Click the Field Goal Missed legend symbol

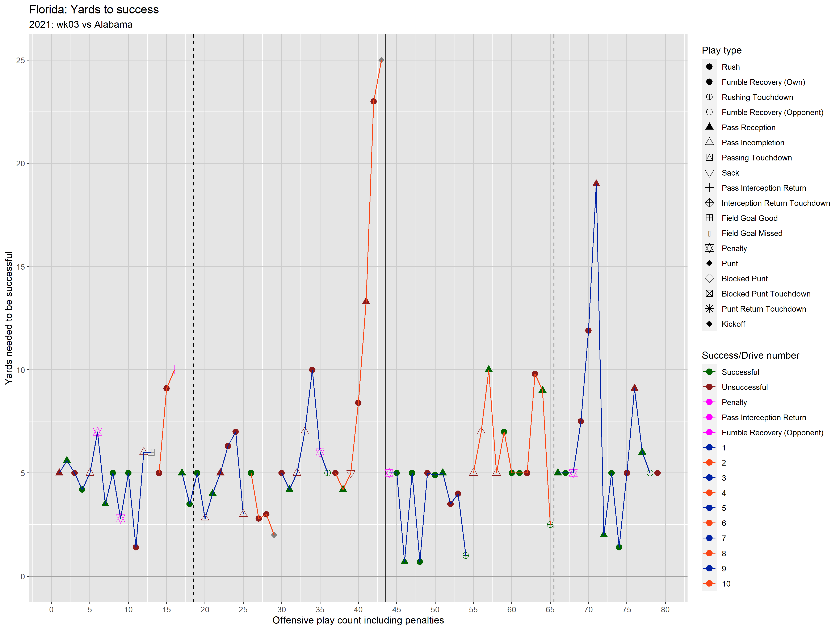(x=709, y=234)
